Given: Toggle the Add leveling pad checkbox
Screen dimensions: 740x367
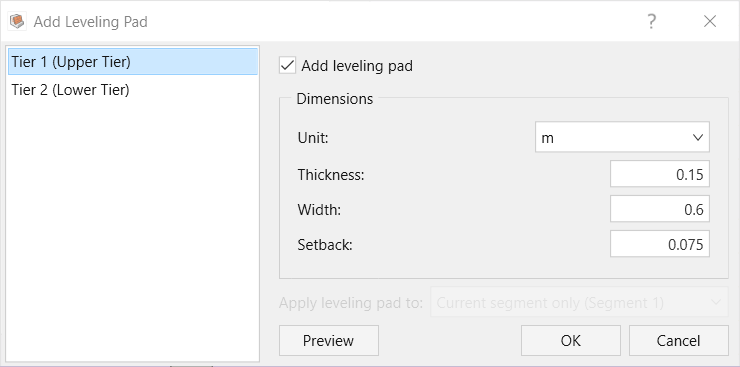Looking at the screenshot, I should 287,66.
